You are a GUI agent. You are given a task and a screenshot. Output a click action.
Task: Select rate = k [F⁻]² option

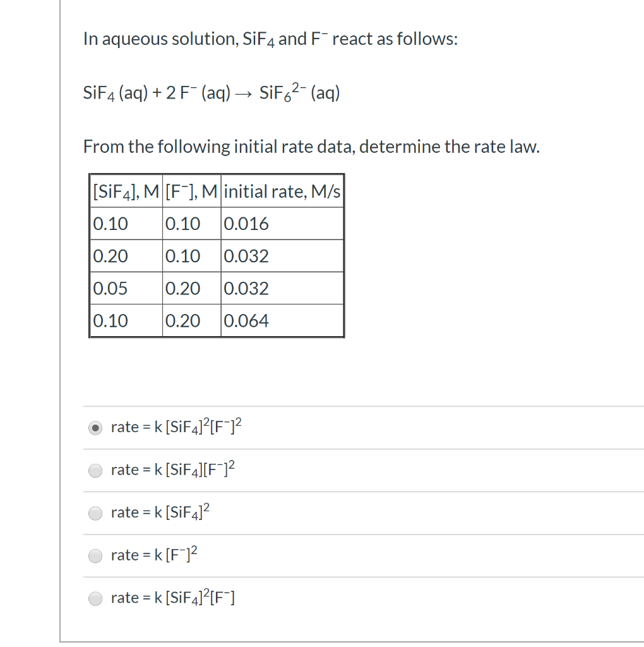coord(95,556)
